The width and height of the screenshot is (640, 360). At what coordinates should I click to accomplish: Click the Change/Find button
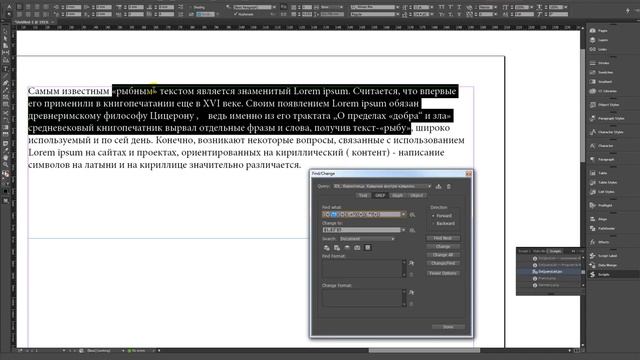coord(443,264)
